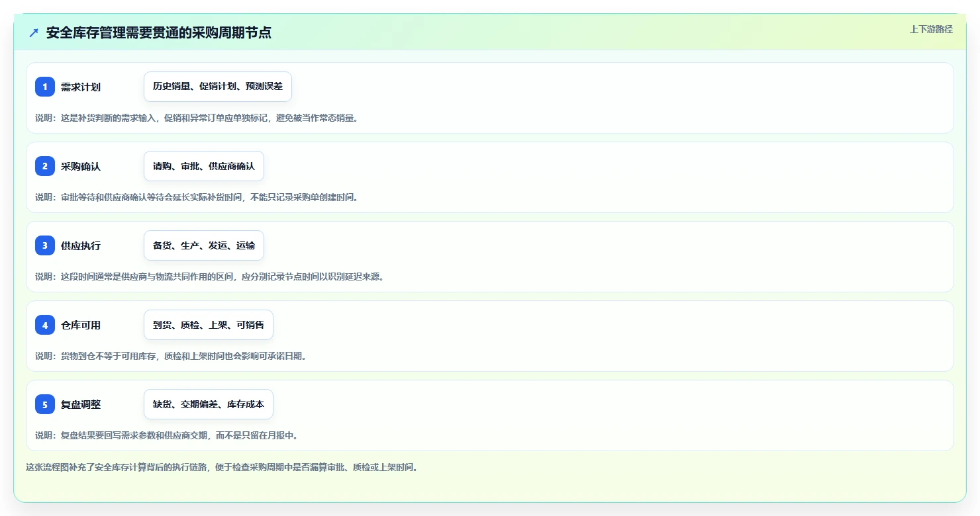
Task: Click the number 5 step badge
Action: coord(45,404)
